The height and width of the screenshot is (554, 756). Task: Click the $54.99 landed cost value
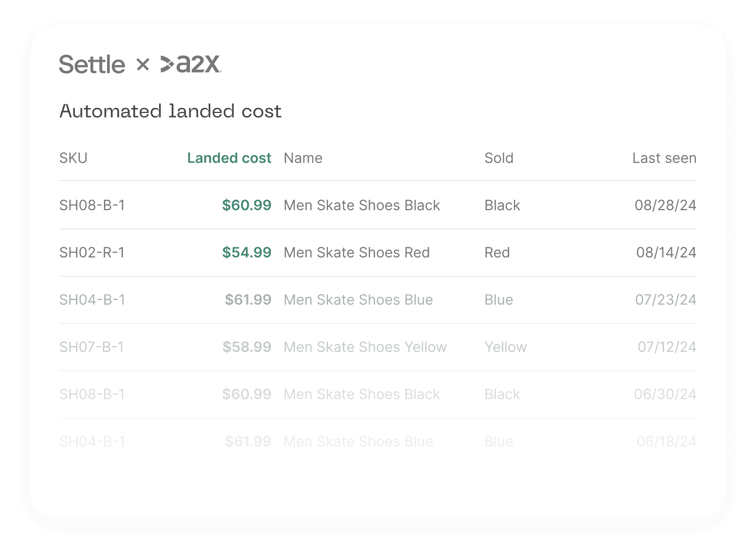[x=246, y=252]
